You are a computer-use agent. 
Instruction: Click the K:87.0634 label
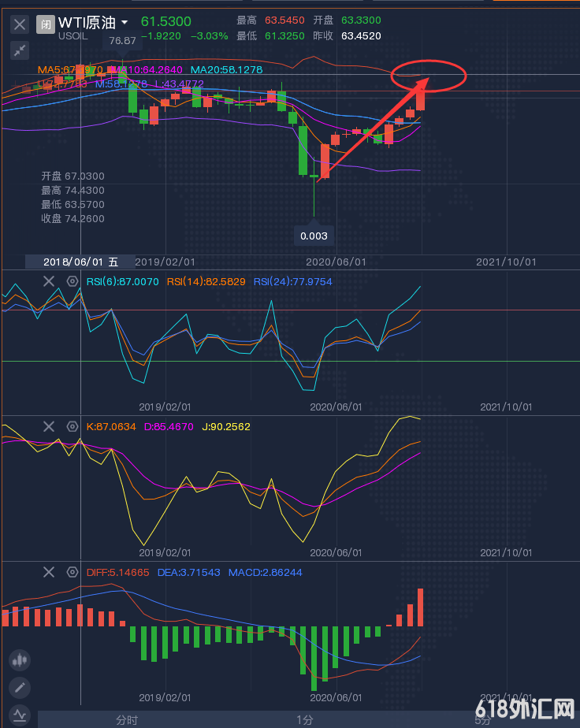[x=111, y=427]
